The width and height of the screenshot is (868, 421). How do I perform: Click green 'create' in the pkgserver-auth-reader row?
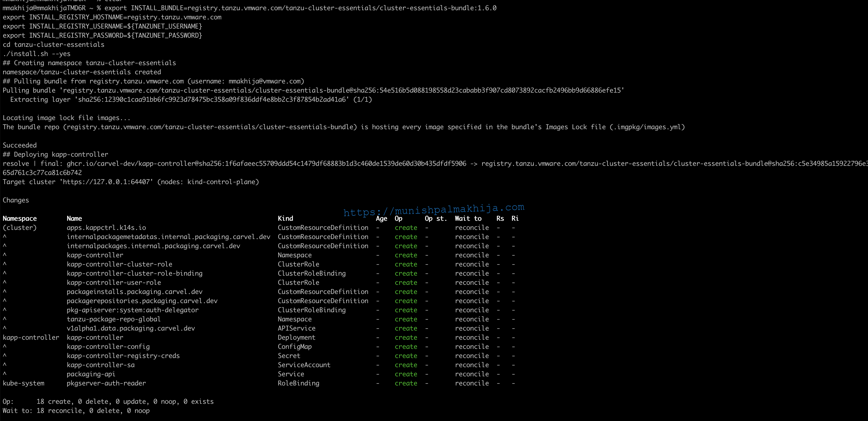[406, 383]
